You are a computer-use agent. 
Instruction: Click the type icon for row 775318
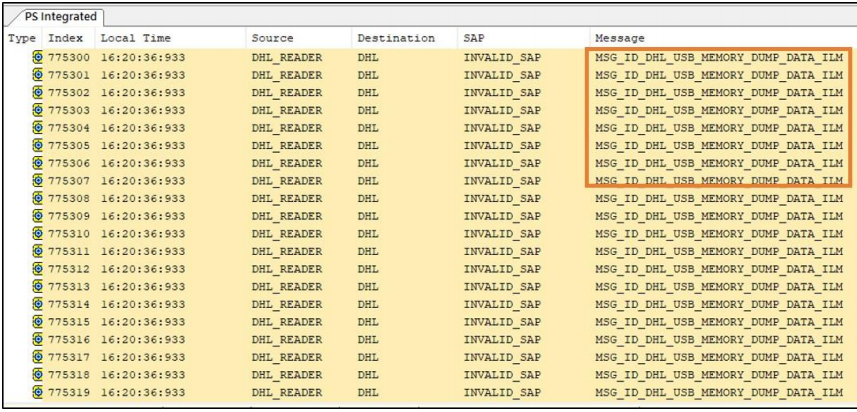(x=38, y=375)
